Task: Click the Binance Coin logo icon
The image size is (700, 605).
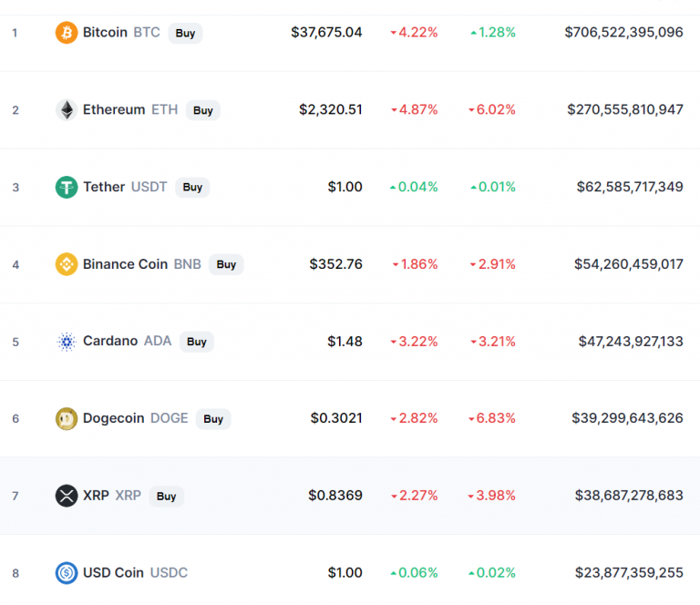Action: pos(67,264)
